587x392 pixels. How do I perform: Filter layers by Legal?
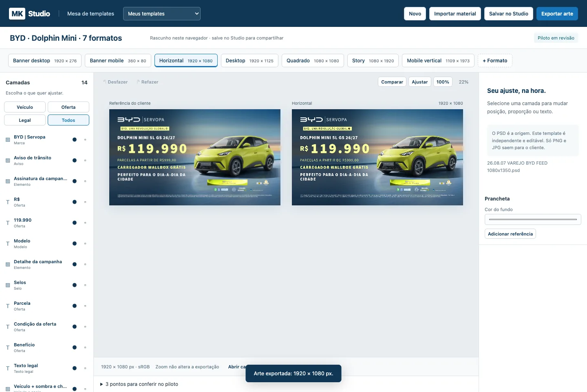point(25,120)
